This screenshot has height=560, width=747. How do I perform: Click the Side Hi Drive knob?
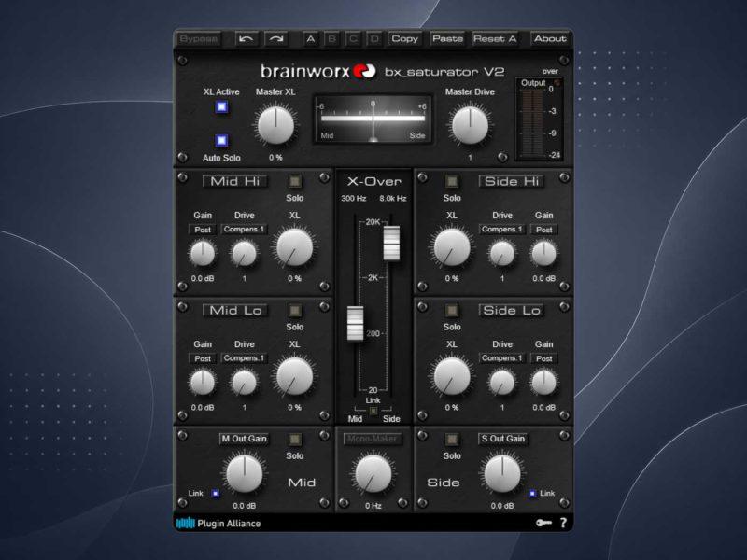(x=502, y=253)
